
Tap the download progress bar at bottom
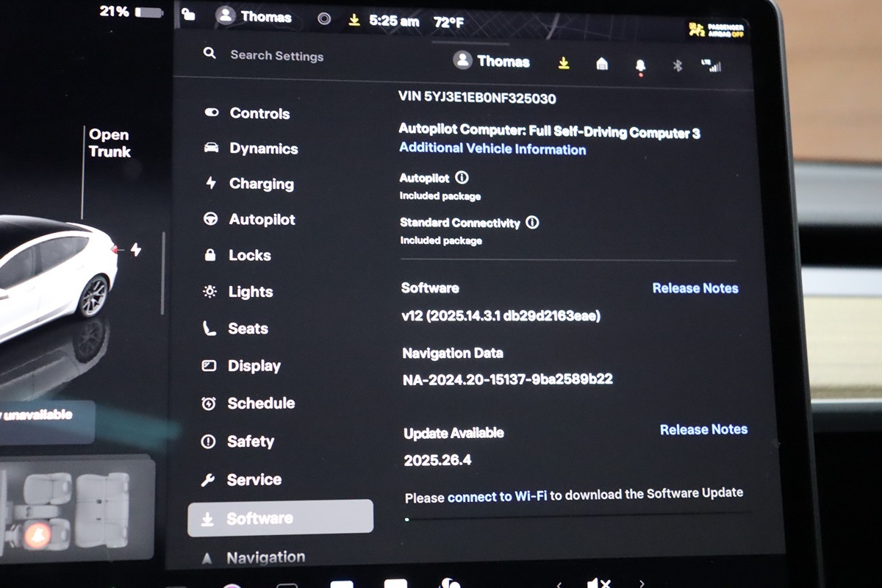[578, 517]
